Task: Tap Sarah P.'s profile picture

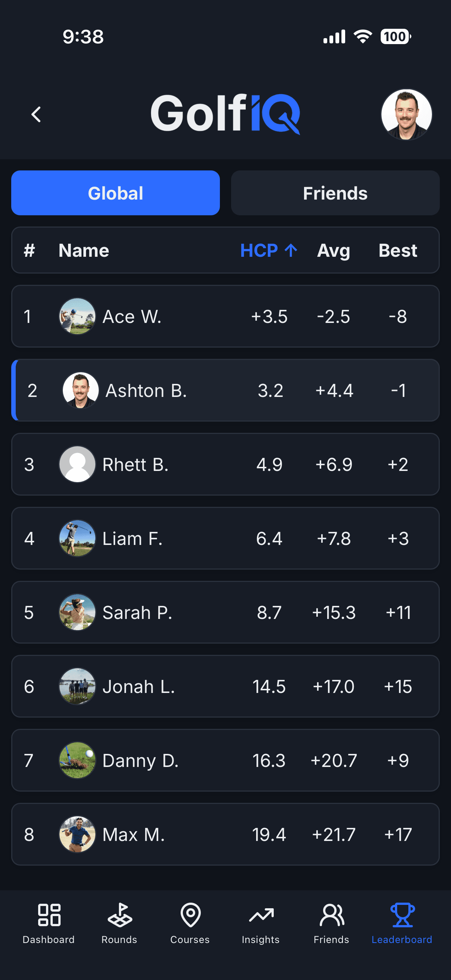Action: [77, 612]
